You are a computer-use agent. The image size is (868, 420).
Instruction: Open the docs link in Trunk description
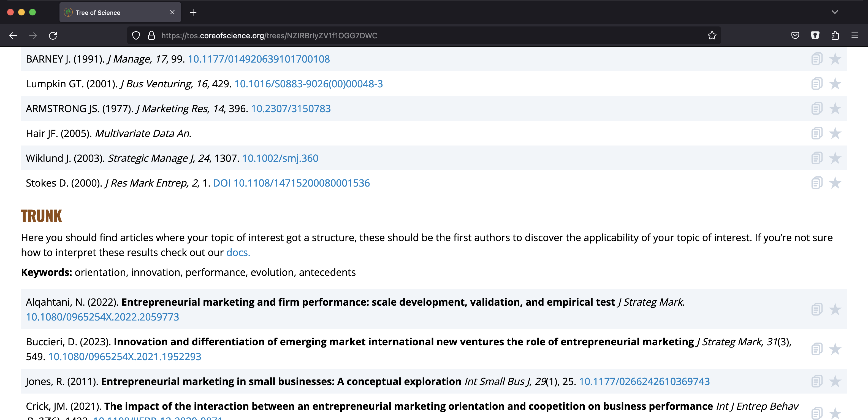coord(238,252)
